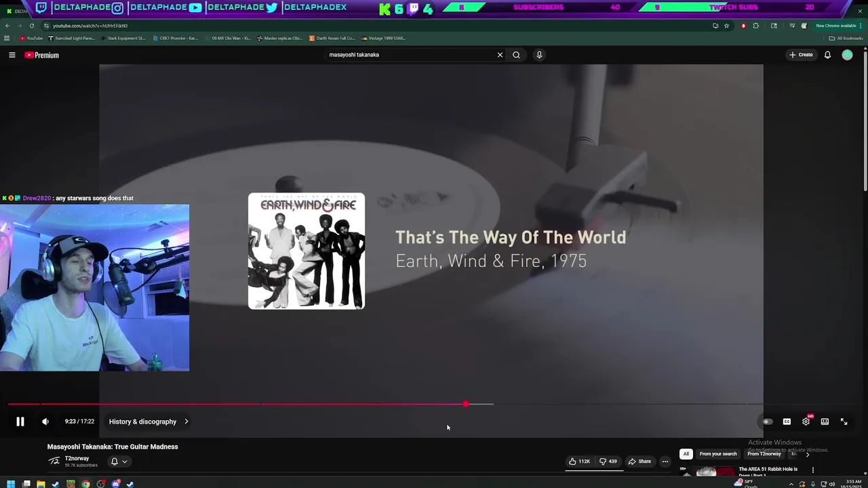868x488 pixels.
Task: Open Nanoleaf Light Panels bookmark
Action: (x=71, y=38)
